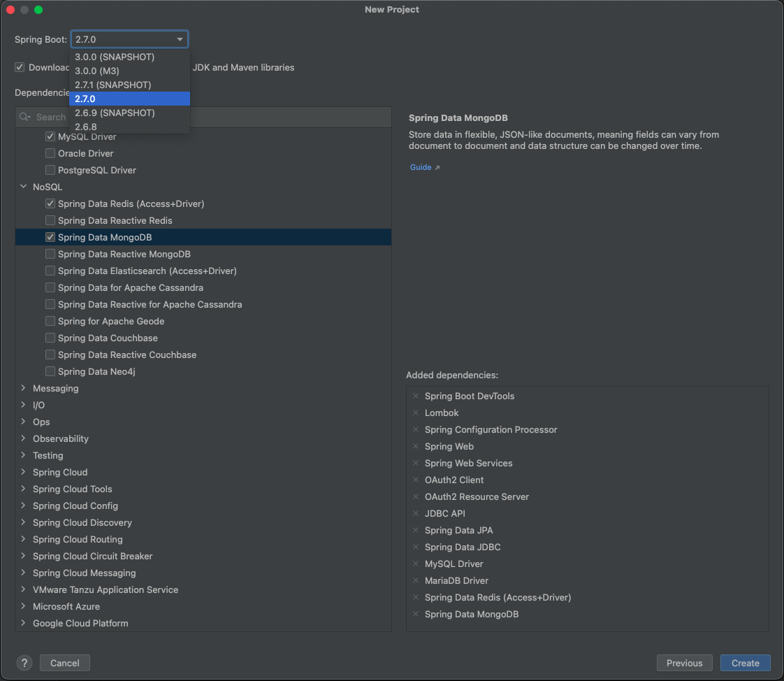Uncheck the Spring Data MongoDB checkbox
This screenshot has width=784, height=681.
point(50,237)
